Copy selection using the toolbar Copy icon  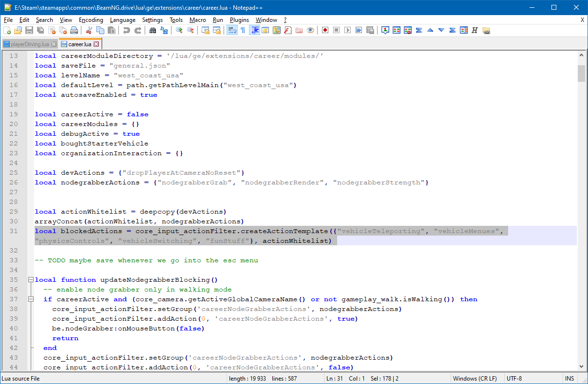[x=100, y=30]
